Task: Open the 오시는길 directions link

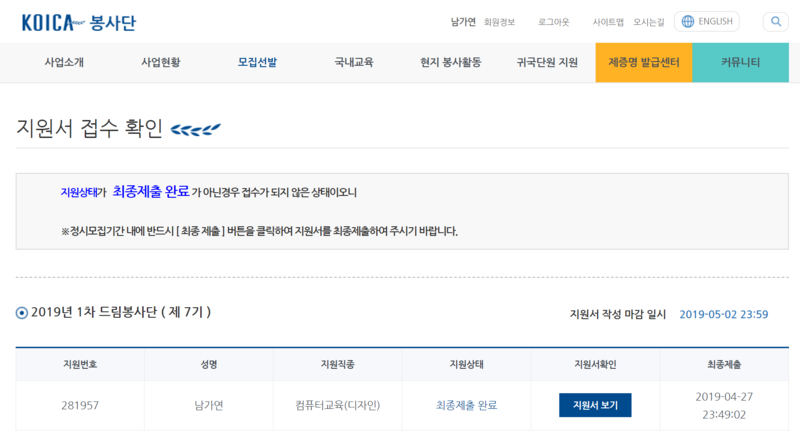Action: [x=648, y=22]
